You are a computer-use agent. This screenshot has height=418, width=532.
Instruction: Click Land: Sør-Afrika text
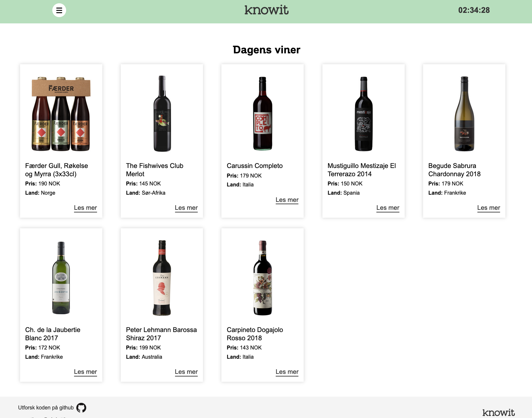click(x=146, y=193)
